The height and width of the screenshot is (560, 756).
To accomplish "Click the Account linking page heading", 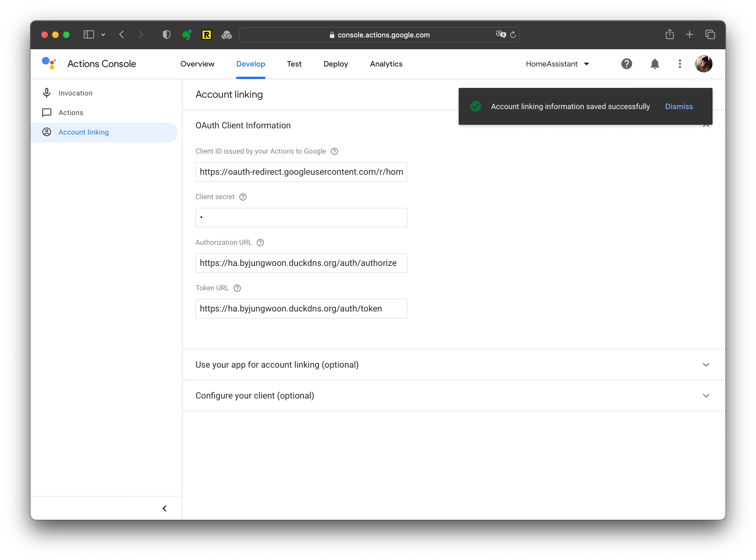I will (x=229, y=95).
